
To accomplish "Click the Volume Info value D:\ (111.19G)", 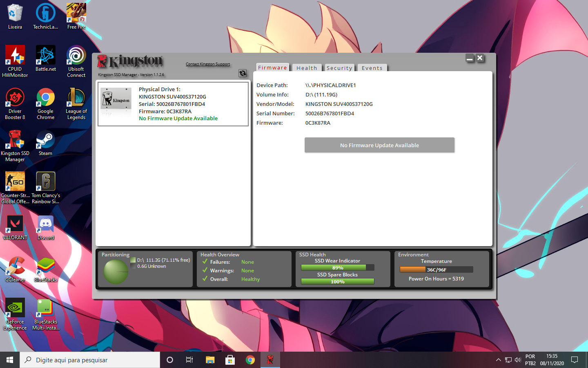I will point(321,95).
